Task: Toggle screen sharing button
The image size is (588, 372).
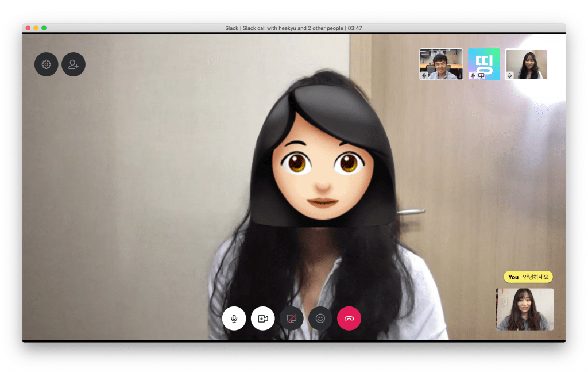Action: (x=291, y=319)
